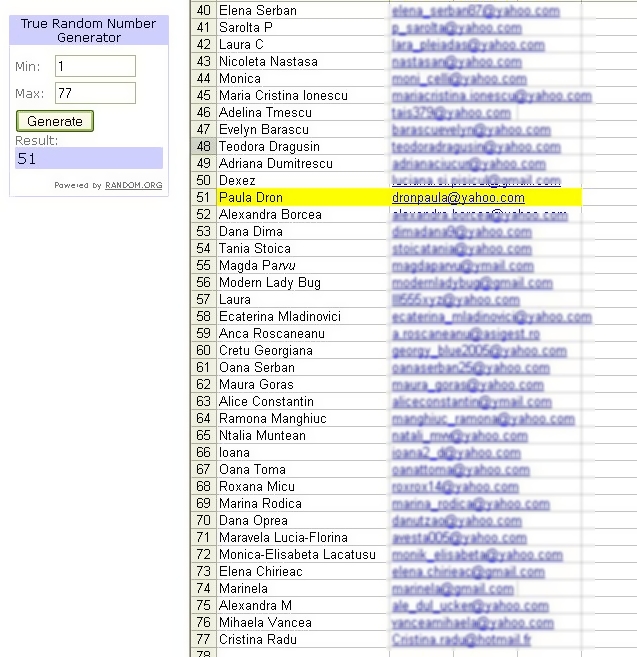Click the cell Alexandra M
Image resolution: width=637 pixels, height=657 pixels.
(303, 605)
